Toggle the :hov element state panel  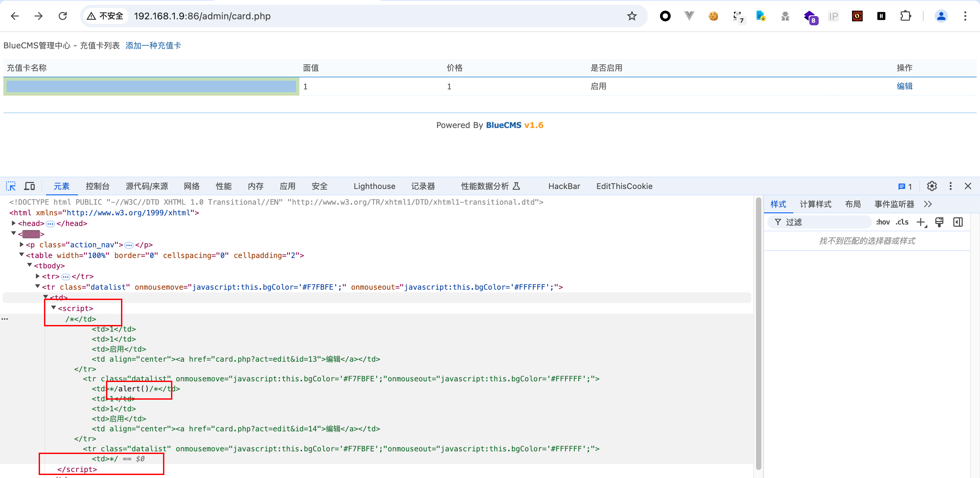click(x=883, y=222)
